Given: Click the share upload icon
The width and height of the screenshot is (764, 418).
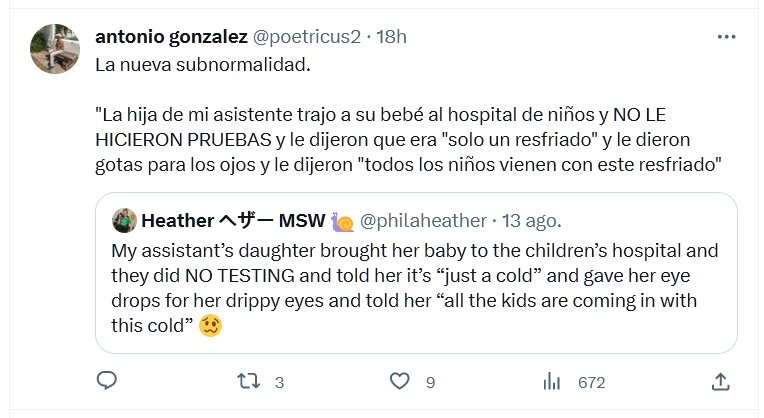Looking at the screenshot, I should coord(720,381).
